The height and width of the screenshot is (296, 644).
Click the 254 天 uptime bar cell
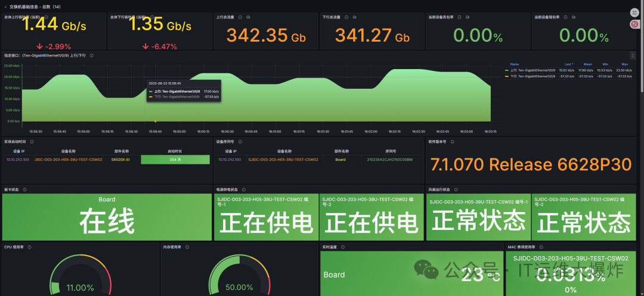point(175,160)
